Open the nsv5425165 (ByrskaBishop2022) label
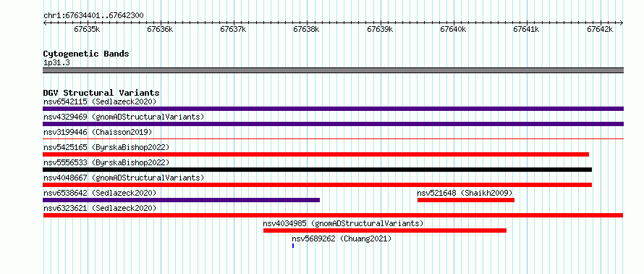644x274 pixels. click(106, 147)
